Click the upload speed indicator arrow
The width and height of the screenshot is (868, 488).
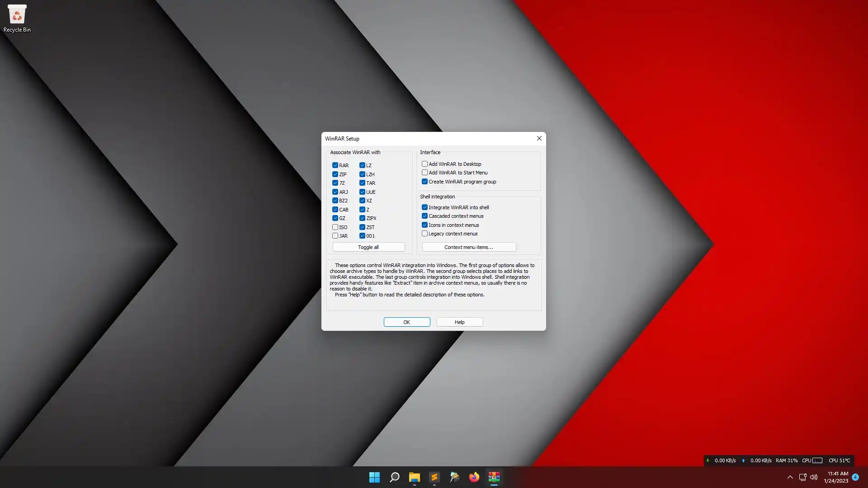click(743, 460)
